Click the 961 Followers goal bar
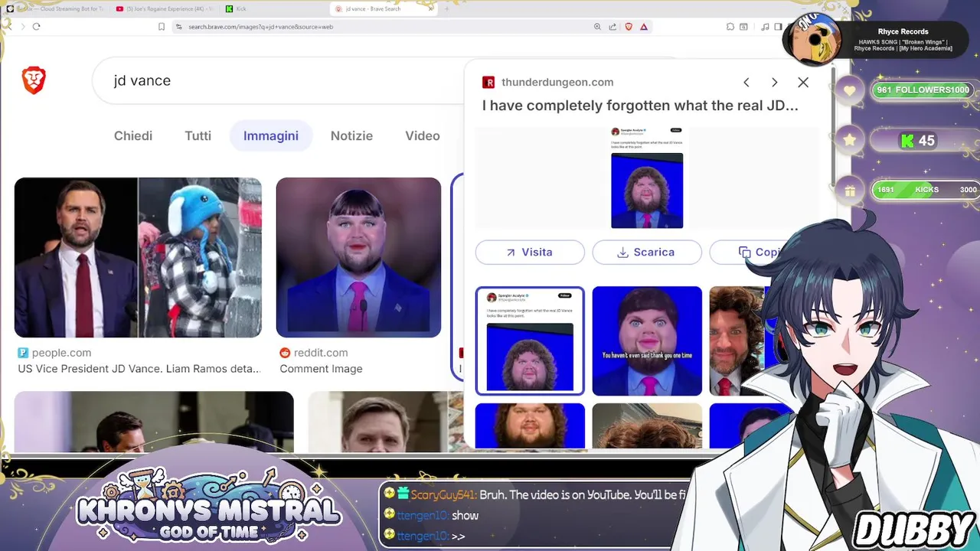980x551 pixels. [923, 90]
